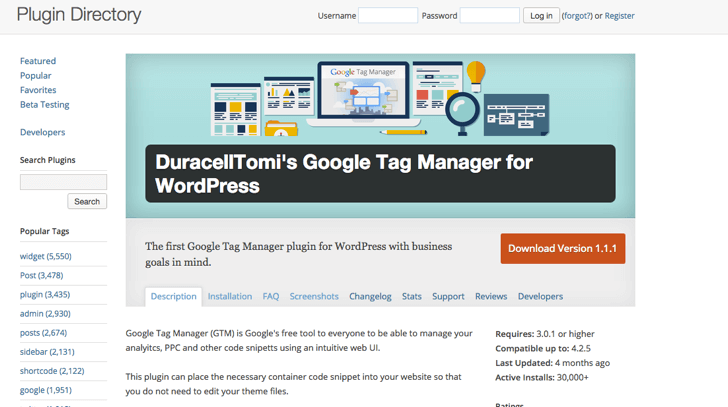Focus the Username input field
The width and height of the screenshot is (728, 407).
(388, 15)
